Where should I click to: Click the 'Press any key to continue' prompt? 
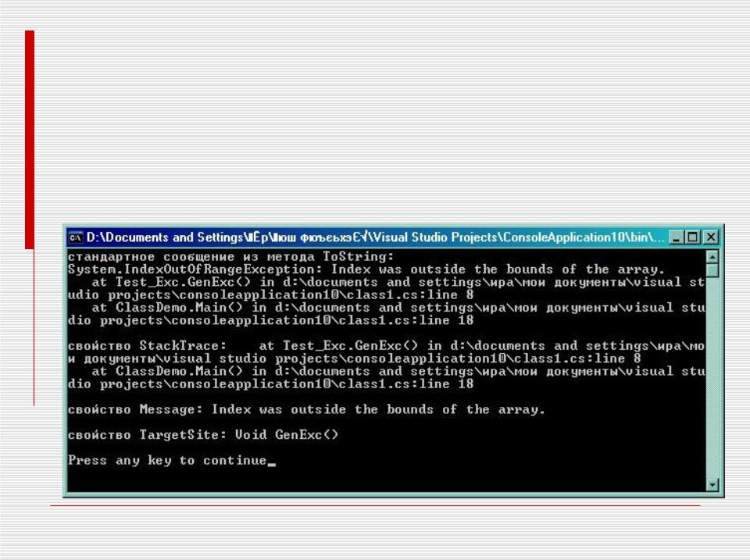(x=167, y=461)
